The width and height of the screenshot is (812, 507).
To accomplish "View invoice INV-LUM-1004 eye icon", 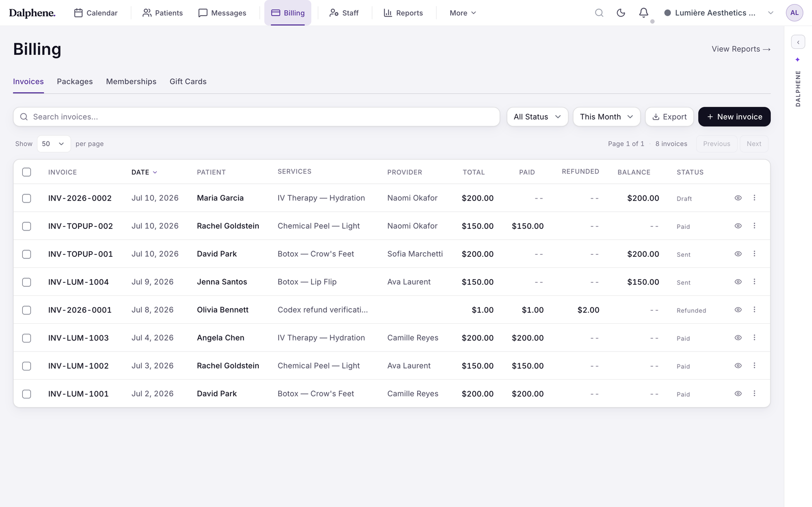I will (738, 282).
